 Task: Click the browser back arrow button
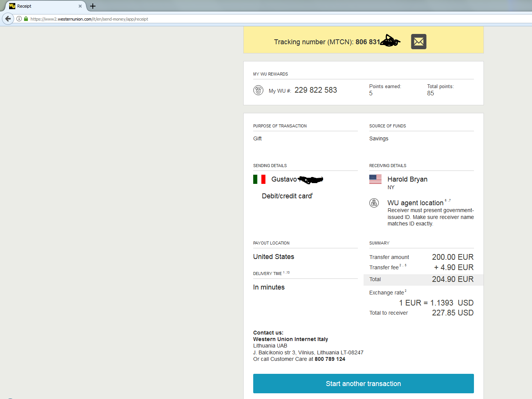pos(8,19)
